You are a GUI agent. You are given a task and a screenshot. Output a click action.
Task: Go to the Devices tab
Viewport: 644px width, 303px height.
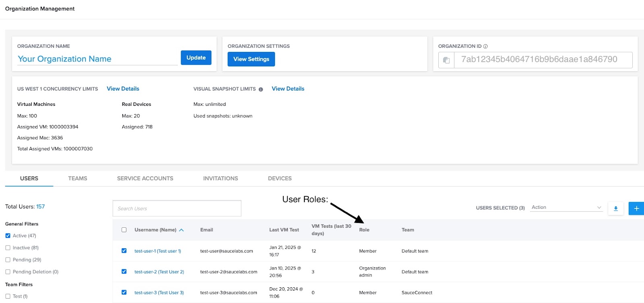pyautogui.click(x=280, y=179)
